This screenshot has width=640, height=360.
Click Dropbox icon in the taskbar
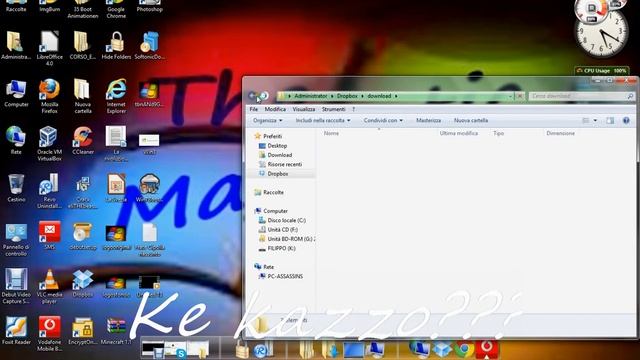pyautogui.click(x=442, y=349)
